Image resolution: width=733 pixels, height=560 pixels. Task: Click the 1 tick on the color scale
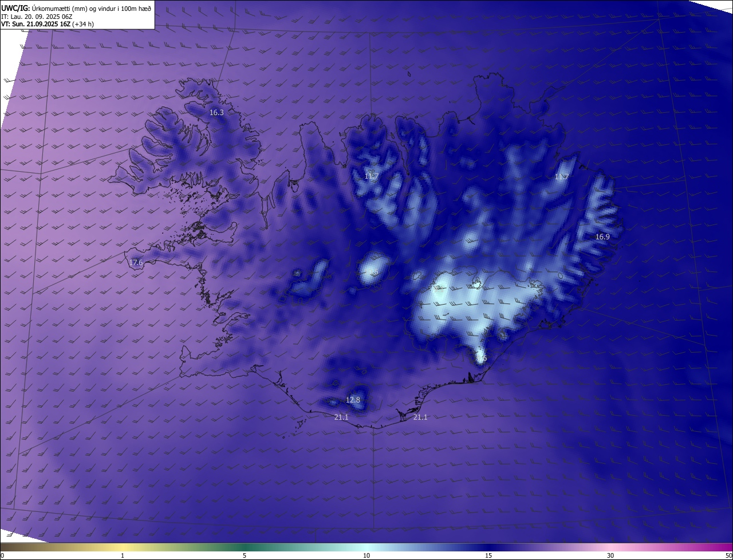click(x=123, y=555)
